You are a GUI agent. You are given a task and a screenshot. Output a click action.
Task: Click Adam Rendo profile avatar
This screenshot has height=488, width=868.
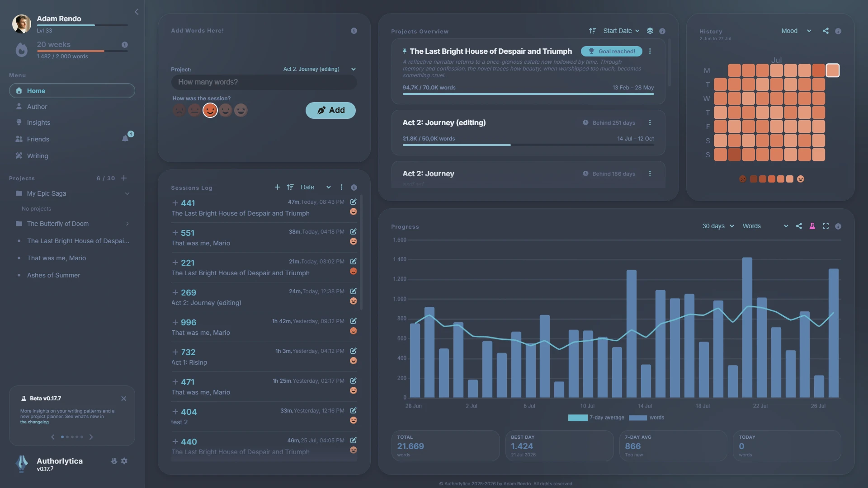click(22, 24)
